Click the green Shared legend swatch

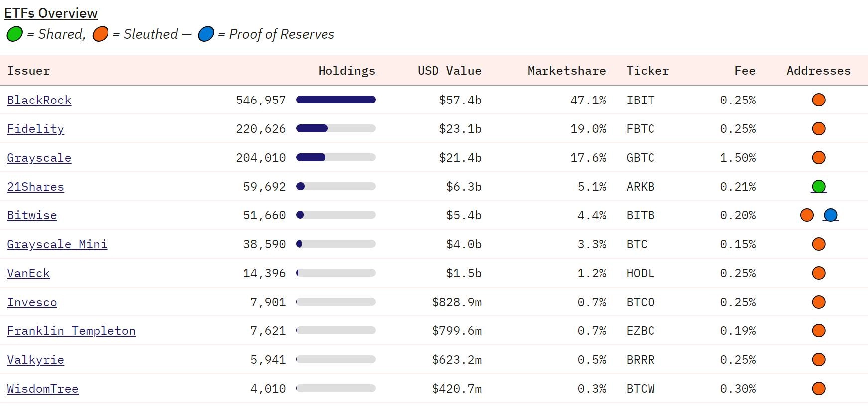(x=14, y=34)
